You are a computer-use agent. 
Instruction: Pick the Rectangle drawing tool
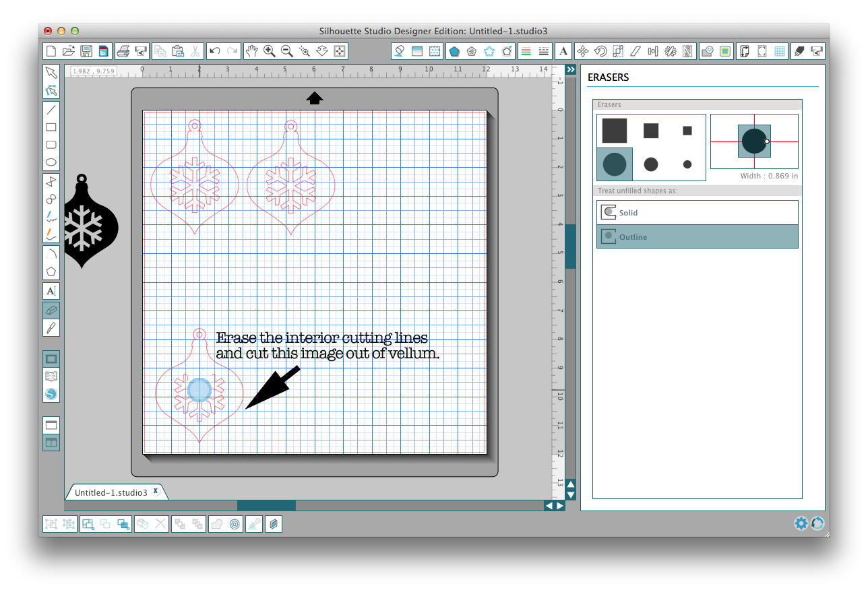pyautogui.click(x=51, y=127)
